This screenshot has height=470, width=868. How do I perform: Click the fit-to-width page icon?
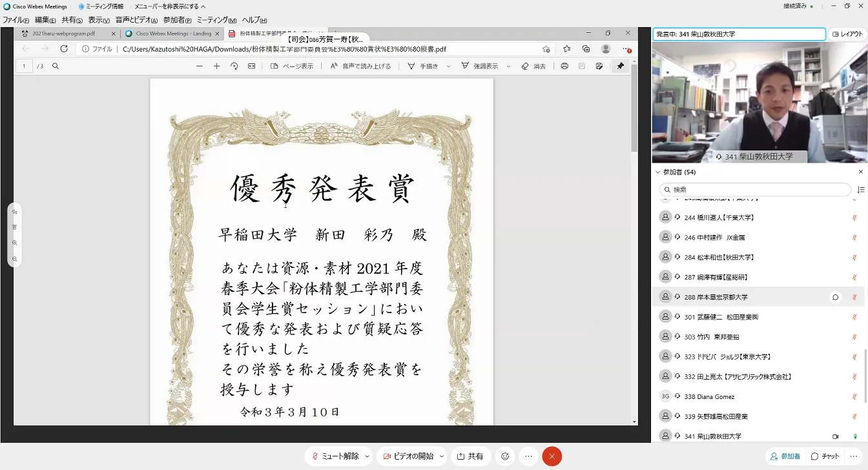(x=251, y=66)
